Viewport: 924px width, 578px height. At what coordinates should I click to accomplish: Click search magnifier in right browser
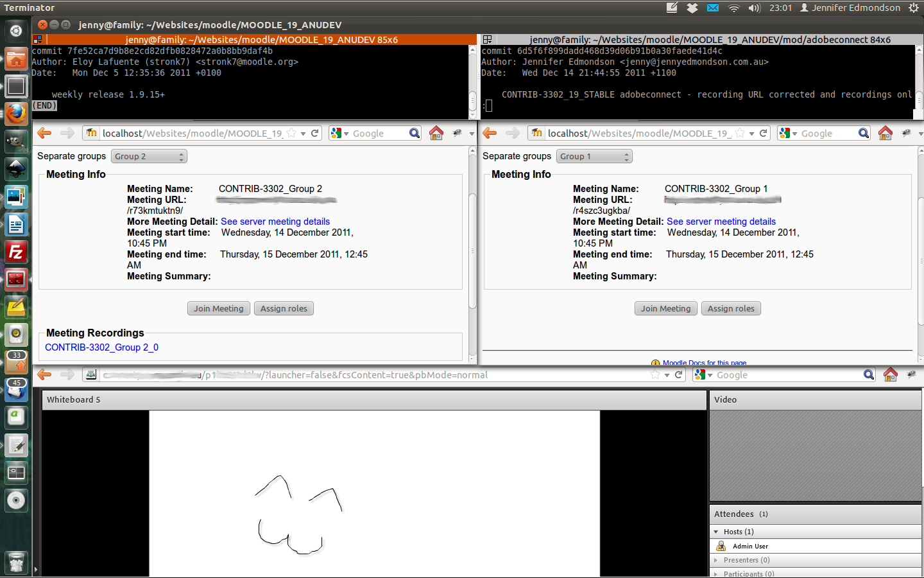pos(864,133)
